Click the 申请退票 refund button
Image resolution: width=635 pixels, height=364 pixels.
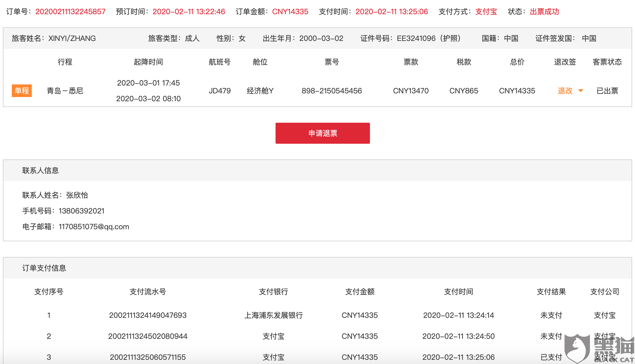[322, 133]
